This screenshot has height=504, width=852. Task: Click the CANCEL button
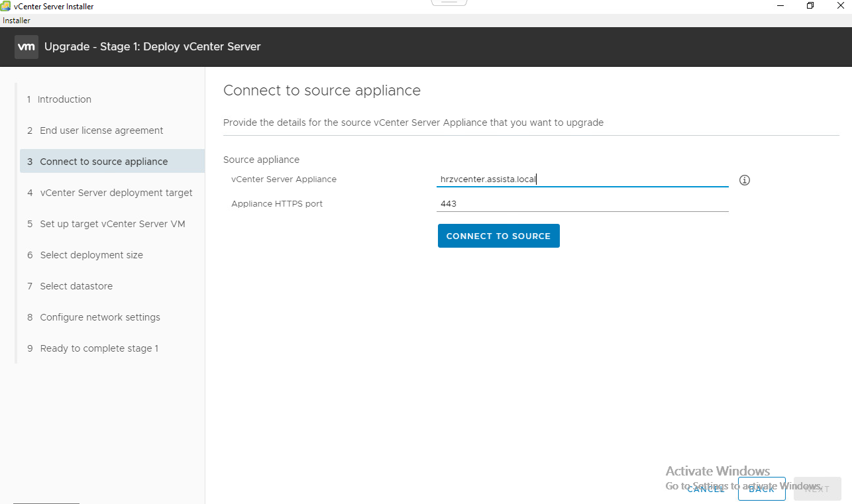coord(706,489)
